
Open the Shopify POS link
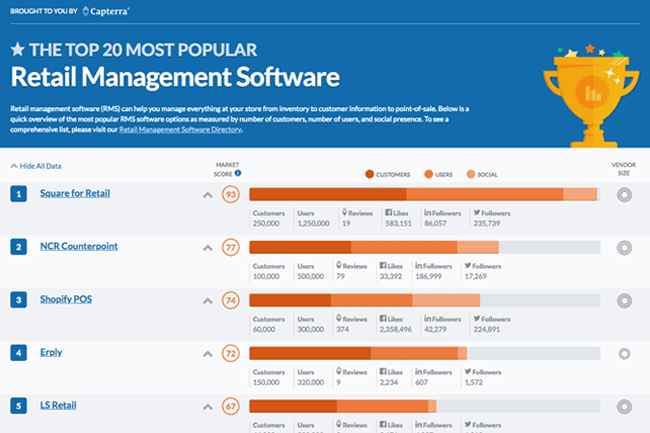[66, 299]
